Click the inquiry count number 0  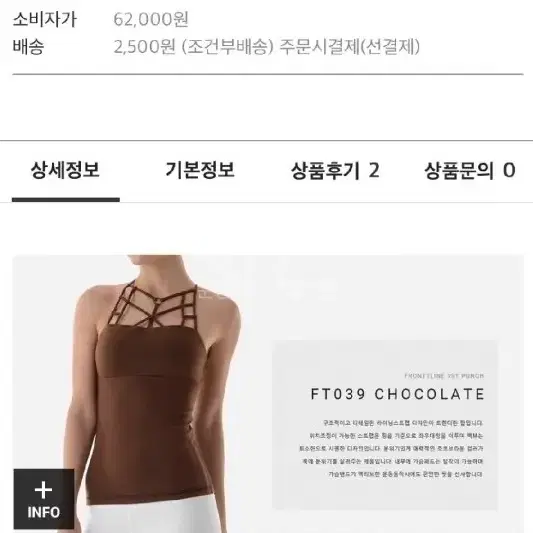click(509, 170)
